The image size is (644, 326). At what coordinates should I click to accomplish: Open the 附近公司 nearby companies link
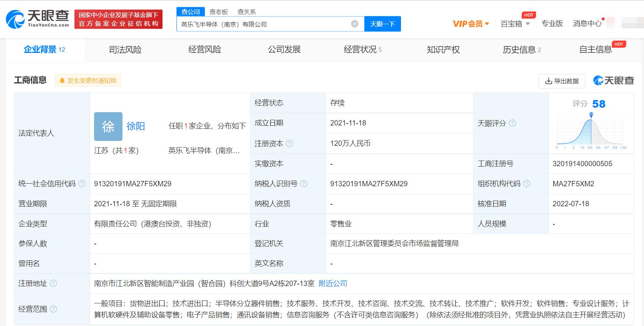[333, 283]
